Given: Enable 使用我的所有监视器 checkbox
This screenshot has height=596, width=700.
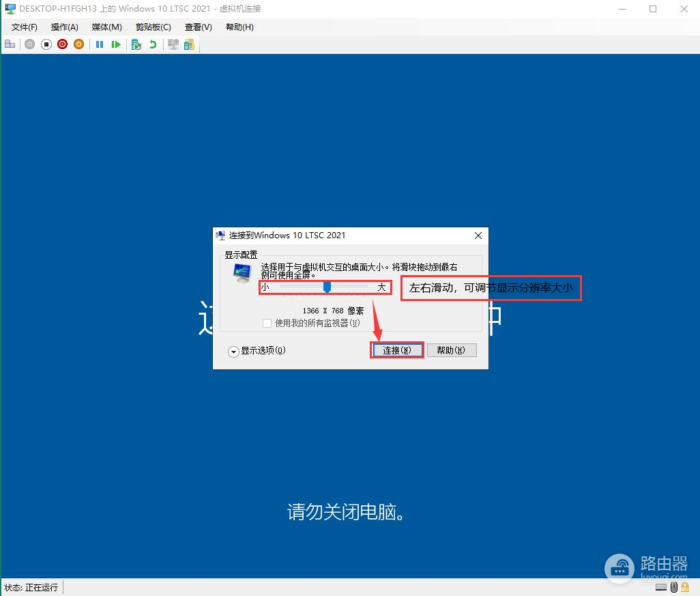Looking at the screenshot, I should (267, 323).
